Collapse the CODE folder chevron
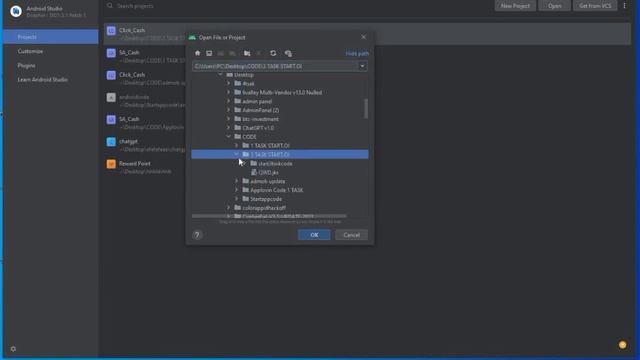 [229, 136]
